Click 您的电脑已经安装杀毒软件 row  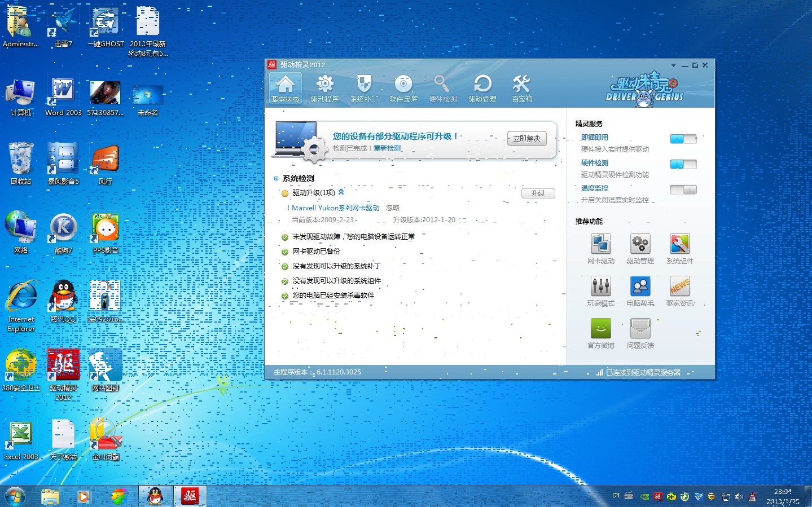point(333,296)
